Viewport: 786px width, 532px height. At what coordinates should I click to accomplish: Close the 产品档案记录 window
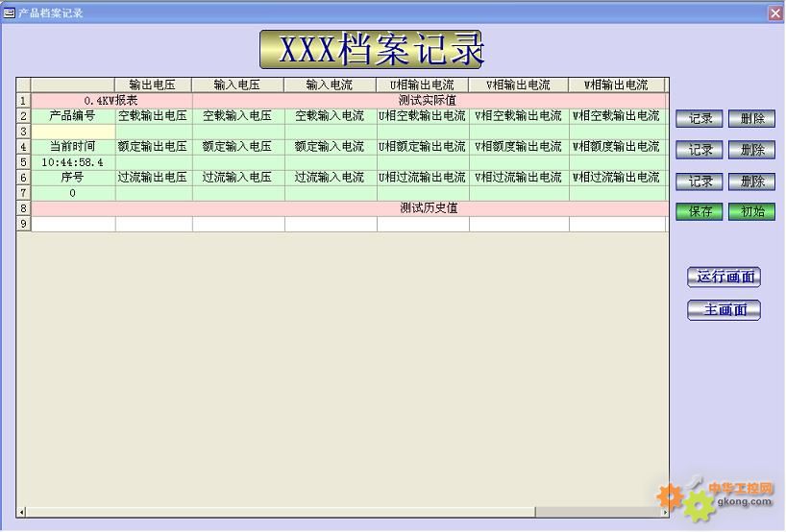click(774, 12)
